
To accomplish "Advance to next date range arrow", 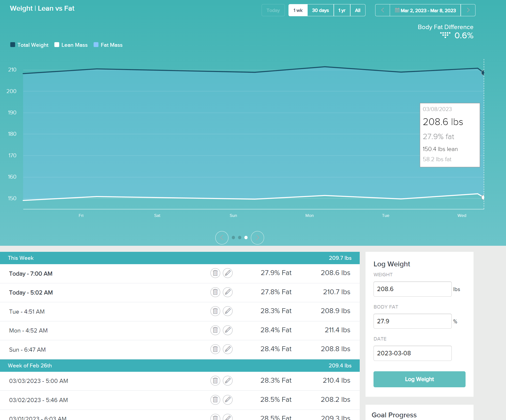I will tap(468, 10).
